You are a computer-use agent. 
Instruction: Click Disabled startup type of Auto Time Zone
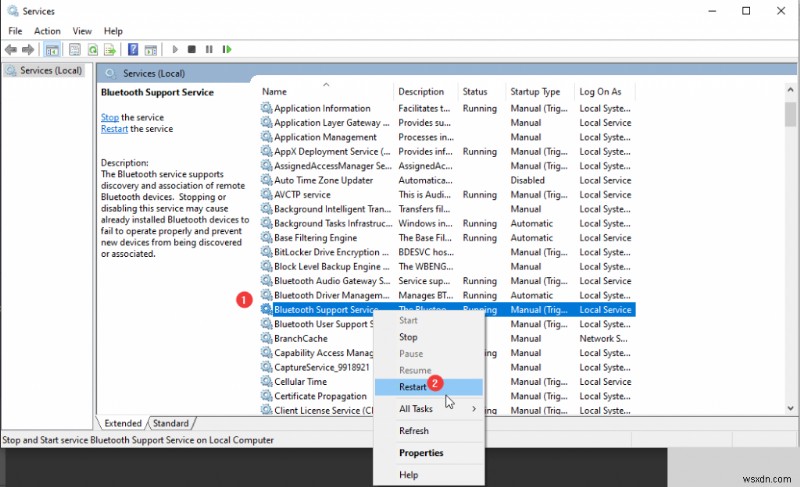(x=528, y=180)
